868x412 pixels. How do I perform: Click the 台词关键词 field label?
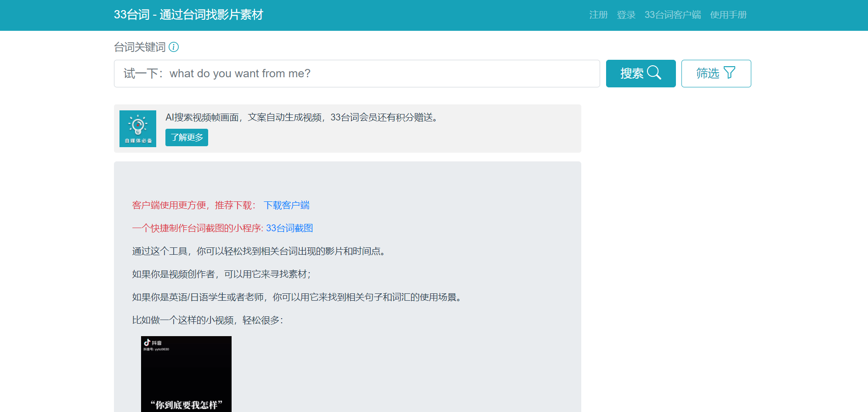click(x=140, y=47)
